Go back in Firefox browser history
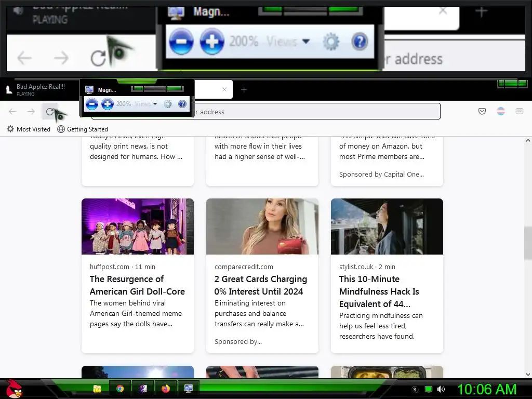 click(12, 111)
